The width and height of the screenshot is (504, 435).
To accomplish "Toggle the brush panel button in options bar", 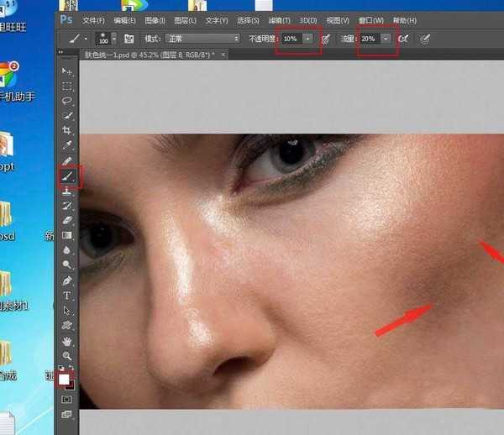I will click(129, 39).
